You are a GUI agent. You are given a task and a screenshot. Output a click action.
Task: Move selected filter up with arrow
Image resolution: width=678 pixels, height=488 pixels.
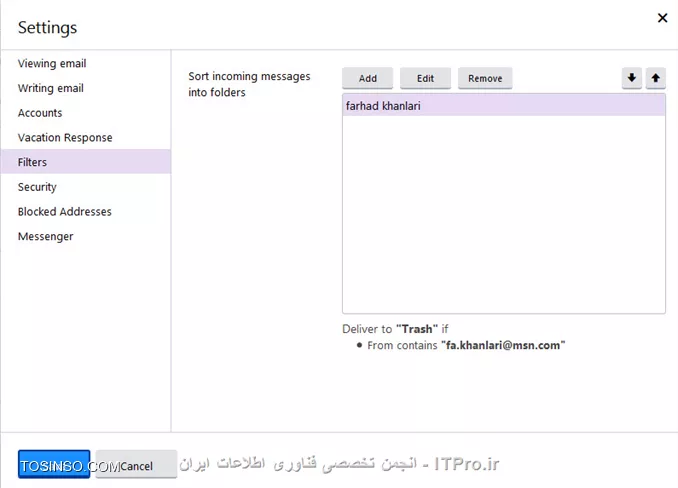point(656,78)
